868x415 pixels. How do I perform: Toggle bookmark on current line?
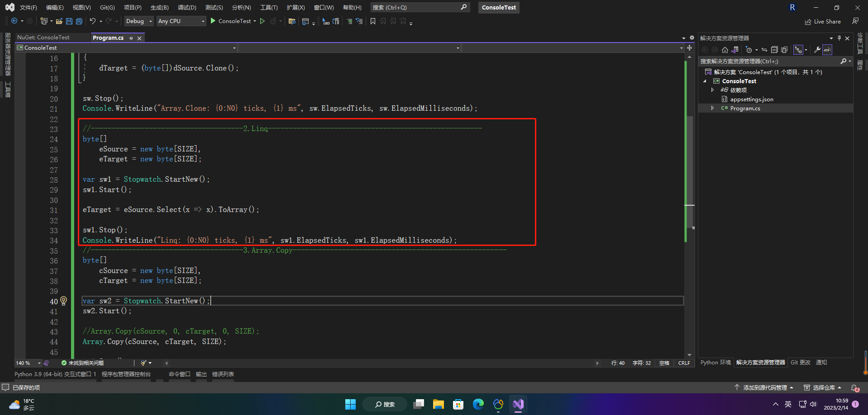click(x=373, y=21)
